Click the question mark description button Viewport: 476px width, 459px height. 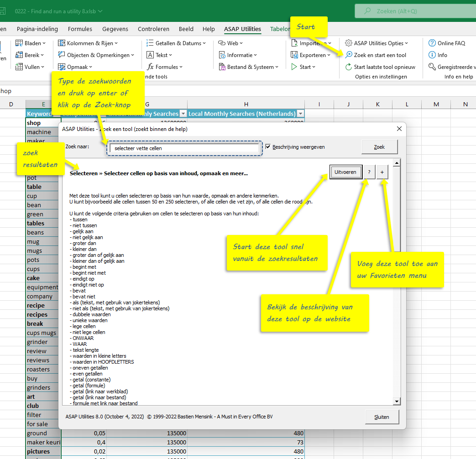369,172
